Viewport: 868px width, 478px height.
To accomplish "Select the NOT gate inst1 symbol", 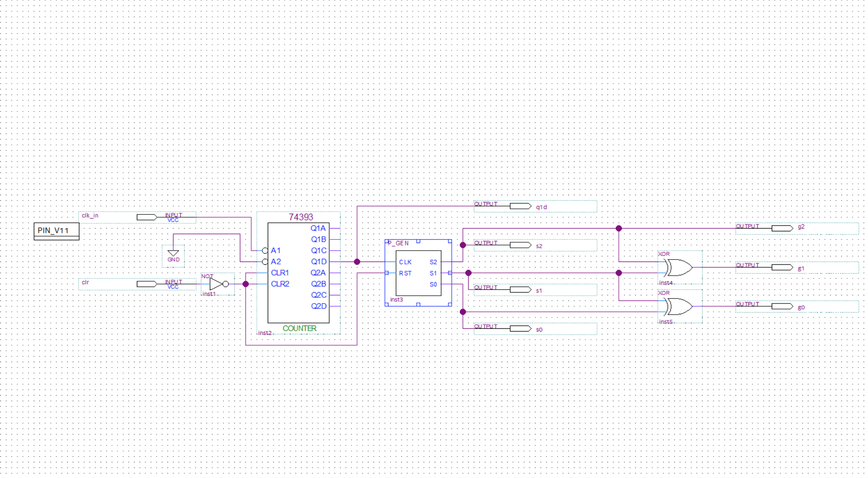I will (x=217, y=284).
